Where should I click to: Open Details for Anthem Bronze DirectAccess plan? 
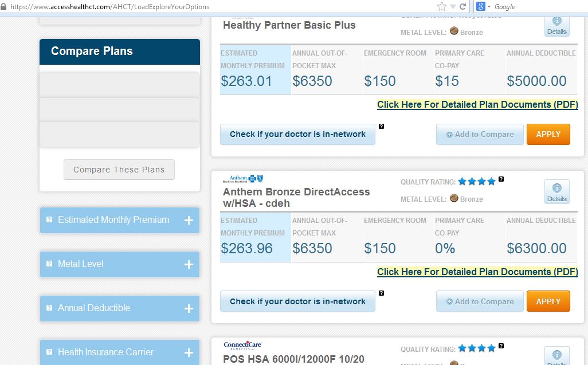pos(556,191)
